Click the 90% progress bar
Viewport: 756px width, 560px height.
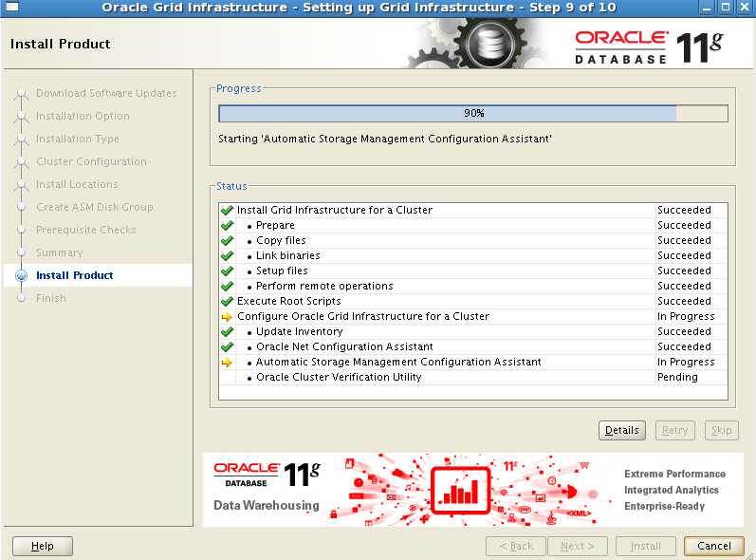point(473,113)
